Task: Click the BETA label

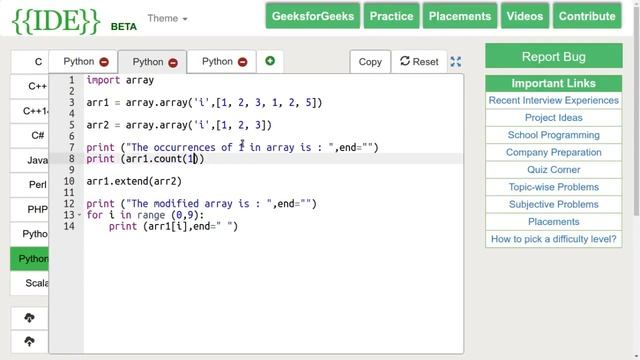Action: (124, 27)
